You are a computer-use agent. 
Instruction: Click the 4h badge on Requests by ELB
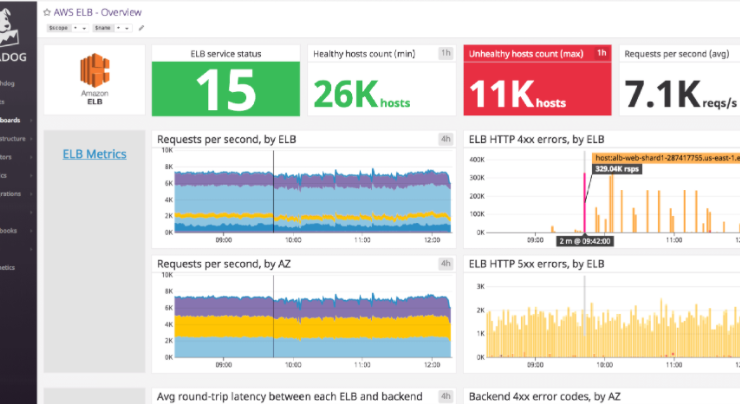[446, 139]
